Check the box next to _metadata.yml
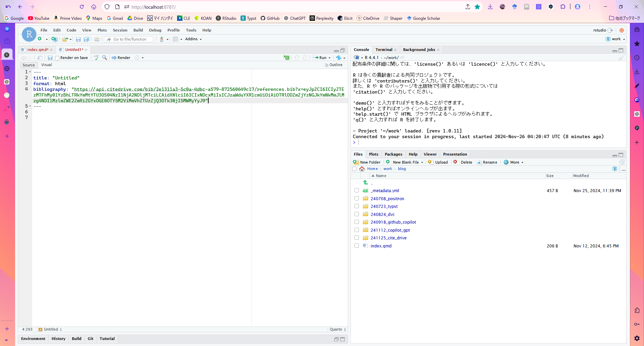This screenshot has width=644, height=346. pos(357,190)
